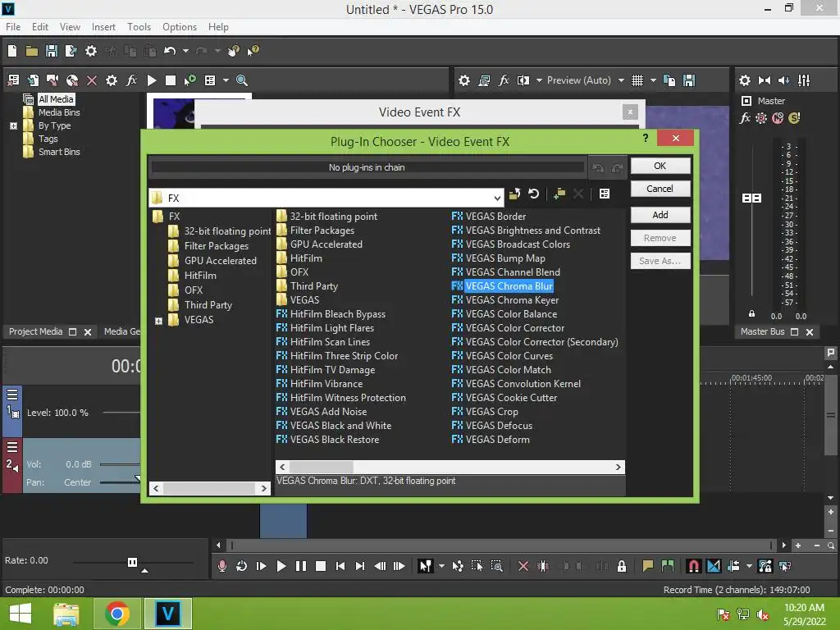Open the grid overlays dropdown arrow

[x=653, y=80]
